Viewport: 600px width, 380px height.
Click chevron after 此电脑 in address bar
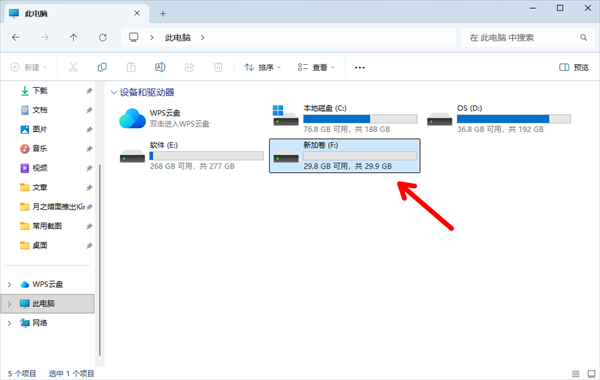202,38
